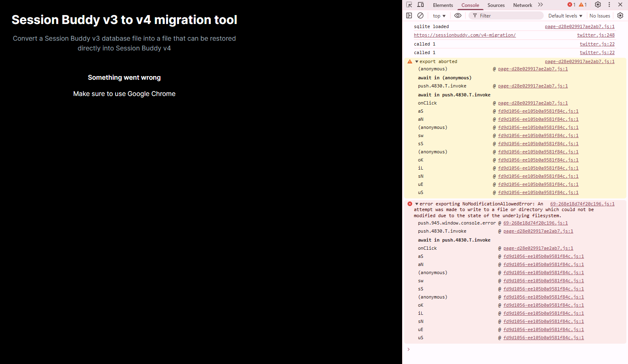Toggle the device toolbar icon
Viewport: 628px width, 364px height.
[x=420, y=5]
